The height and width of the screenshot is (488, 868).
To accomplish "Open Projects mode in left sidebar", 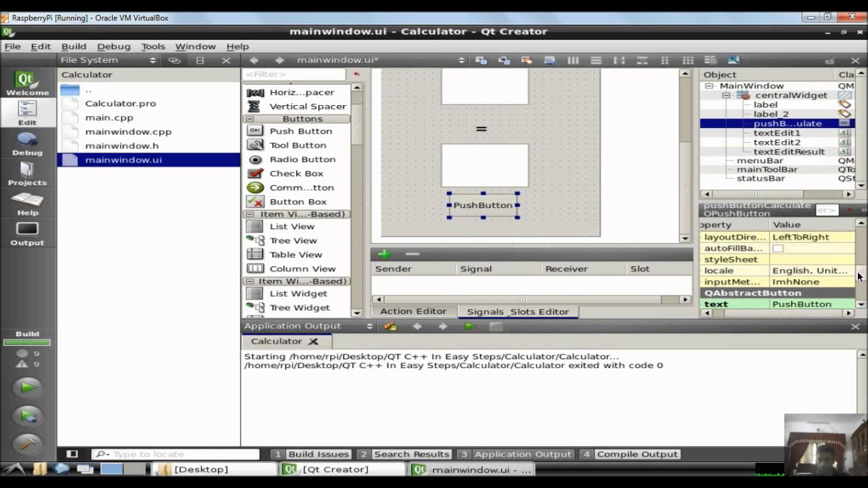I will (x=27, y=173).
